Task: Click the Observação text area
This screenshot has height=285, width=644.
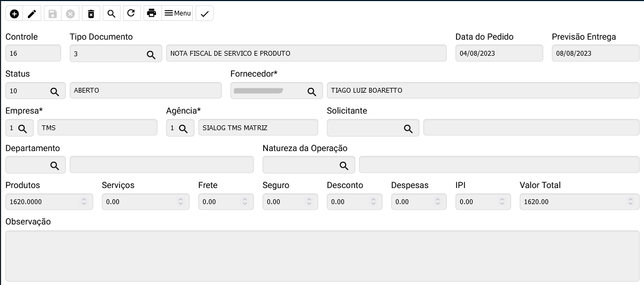Action: [322, 256]
